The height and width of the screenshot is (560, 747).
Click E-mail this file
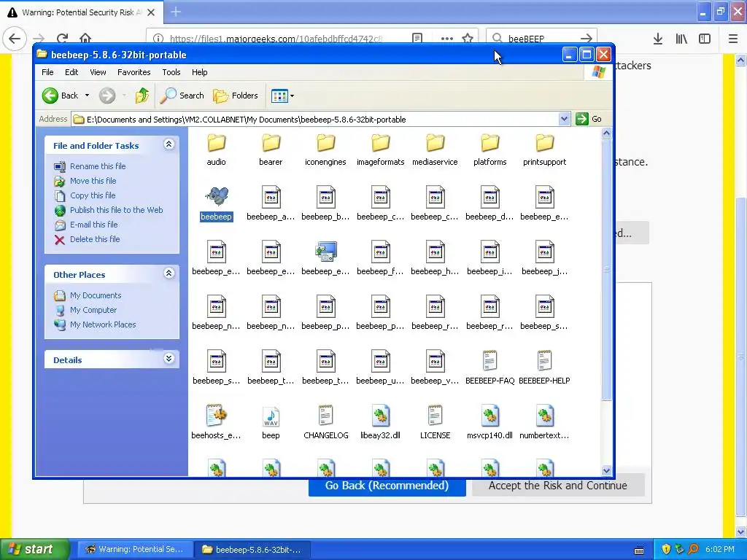tap(93, 225)
